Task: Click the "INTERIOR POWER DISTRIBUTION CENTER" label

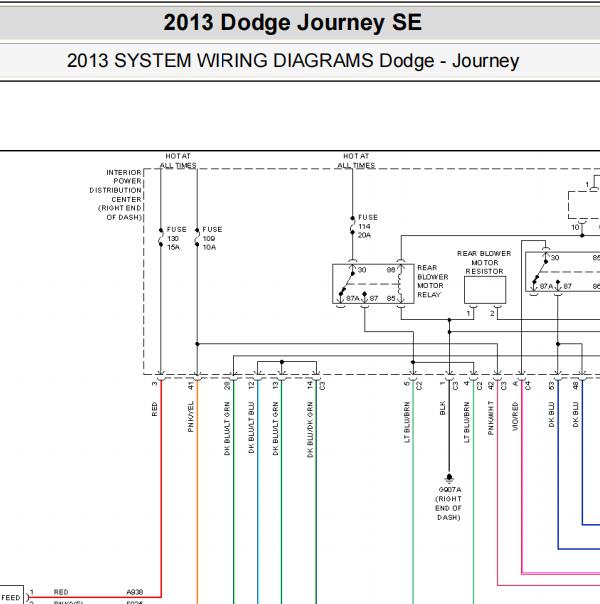Action: tap(116, 195)
